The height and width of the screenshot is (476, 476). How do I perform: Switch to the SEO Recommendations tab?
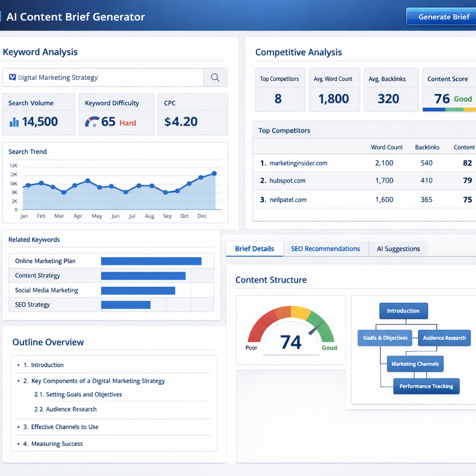click(x=326, y=249)
